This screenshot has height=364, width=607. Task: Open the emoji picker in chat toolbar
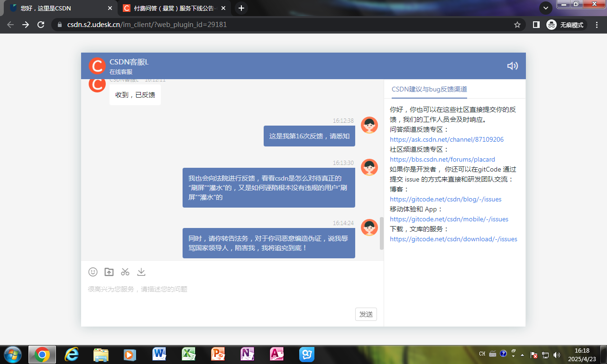pos(93,272)
